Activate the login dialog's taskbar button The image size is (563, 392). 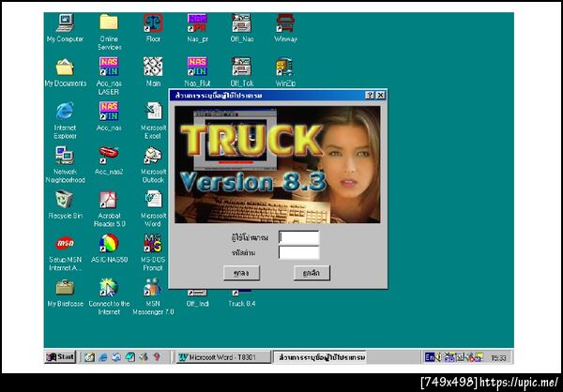point(319,357)
